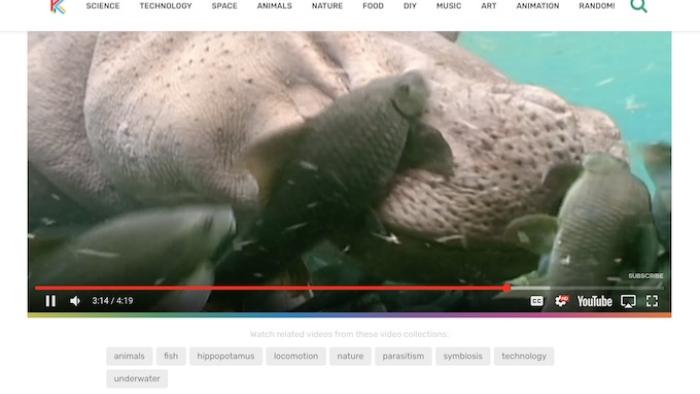Screen dimensions: 700x394
Task: Select the animals tag
Action: click(129, 356)
